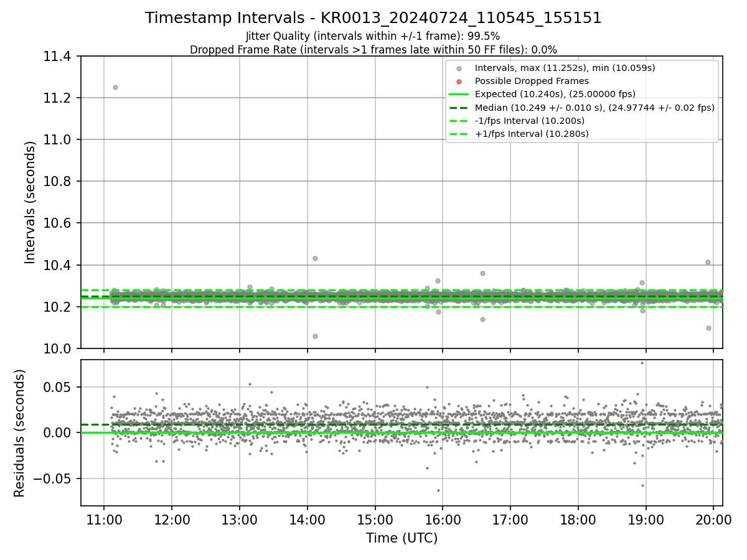The height and width of the screenshot is (560, 747).
Task: Click the outlier data point near 11.25 seconds
Action: tap(115, 87)
